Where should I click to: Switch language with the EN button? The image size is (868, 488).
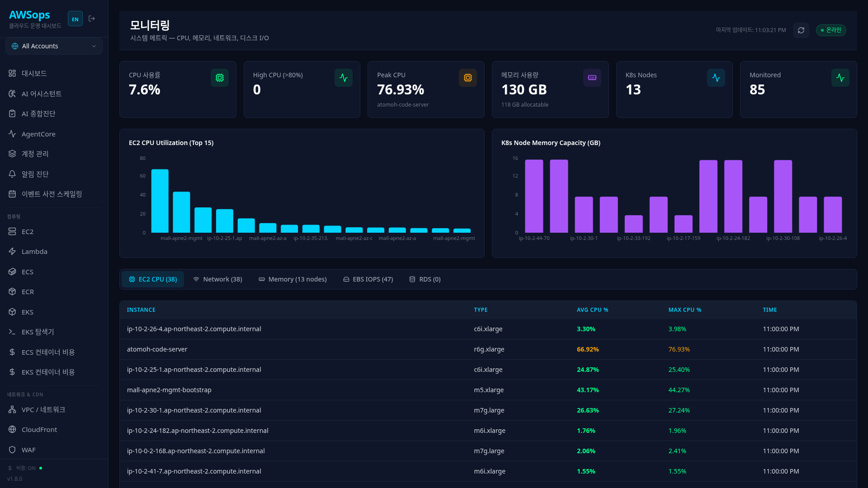point(75,19)
